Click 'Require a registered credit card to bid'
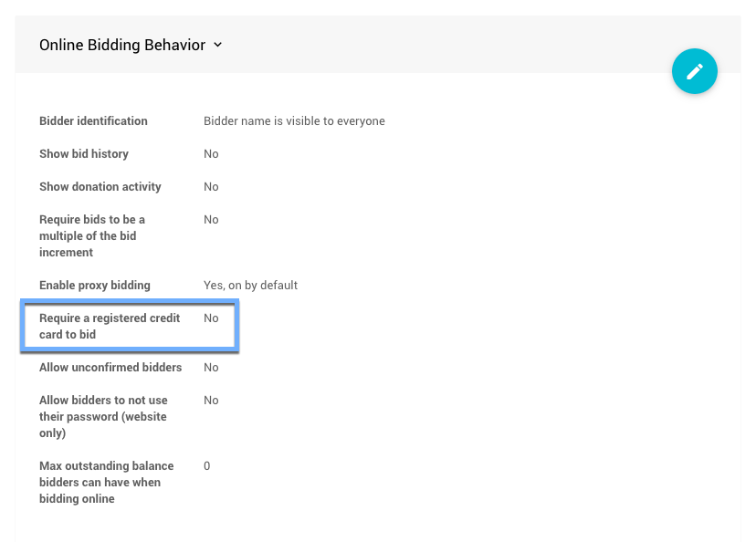Image resolution: width=756 pixels, height=542 pixels. pos(110,327)
